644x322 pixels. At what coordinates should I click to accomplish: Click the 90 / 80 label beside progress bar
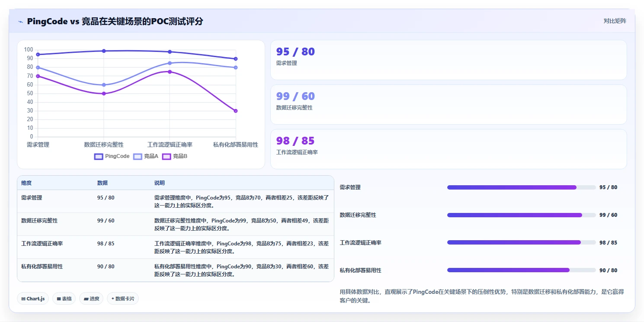(609, 270)
